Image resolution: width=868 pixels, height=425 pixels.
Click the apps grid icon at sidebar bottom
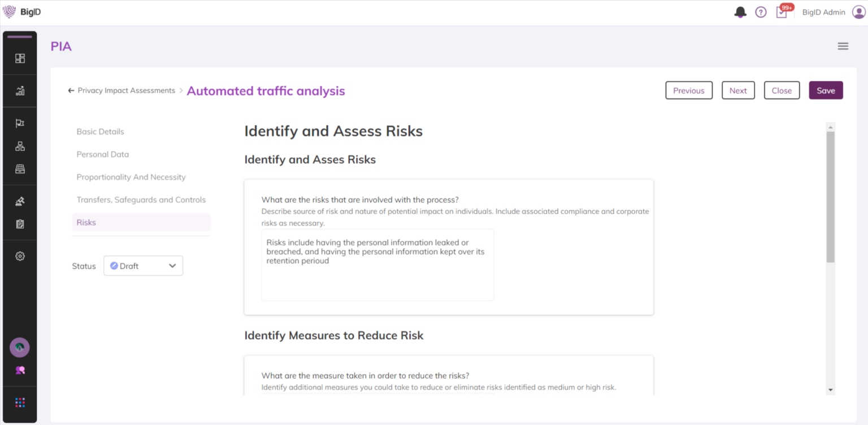20,402
